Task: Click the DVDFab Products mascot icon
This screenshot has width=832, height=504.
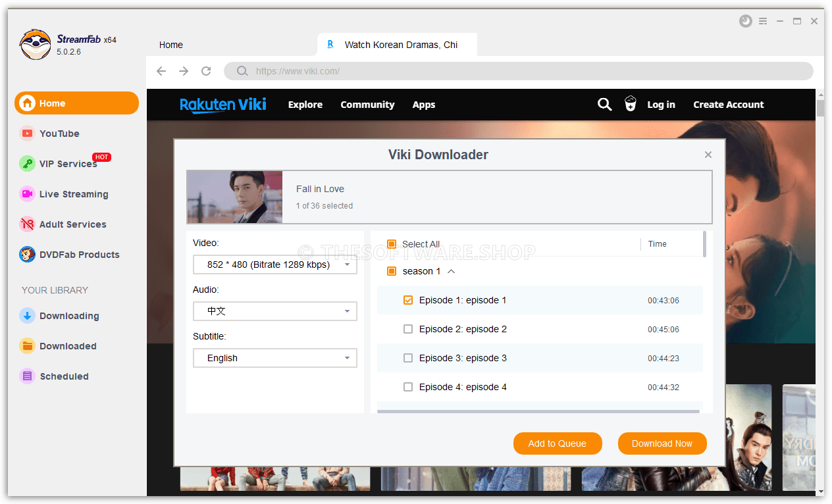Action: click(x=27, y=255)
